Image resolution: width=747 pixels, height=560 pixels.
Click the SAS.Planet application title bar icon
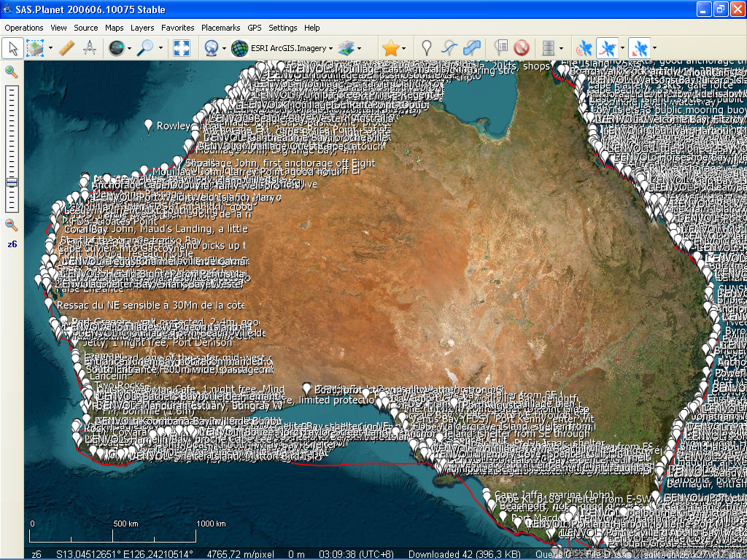tap(7, 9)
